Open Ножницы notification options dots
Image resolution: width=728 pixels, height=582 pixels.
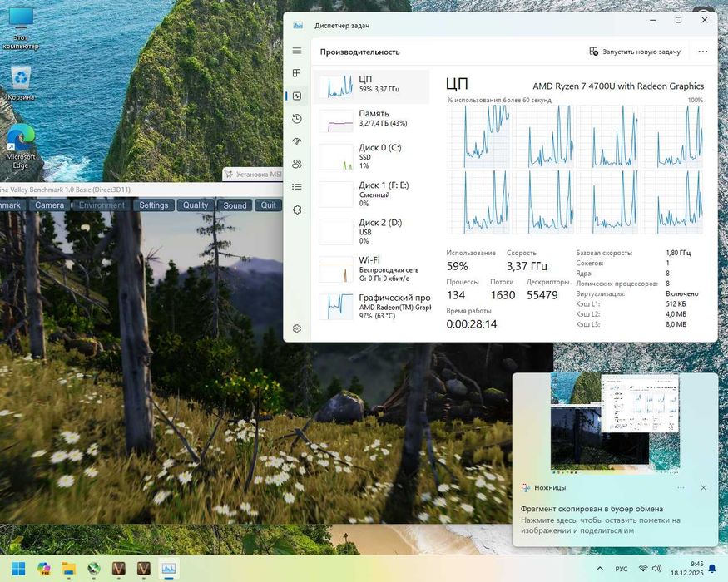tap(681, 488)
